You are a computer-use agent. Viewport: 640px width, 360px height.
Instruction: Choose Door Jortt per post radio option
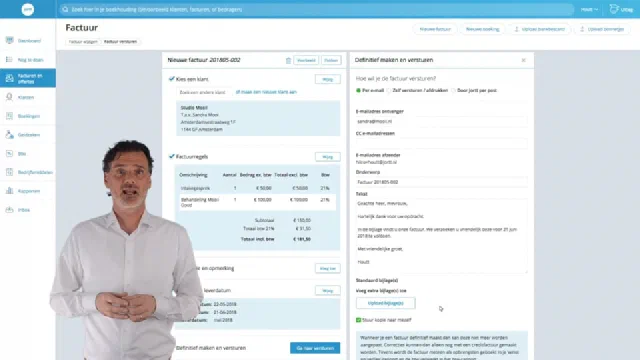coord(453,90)
